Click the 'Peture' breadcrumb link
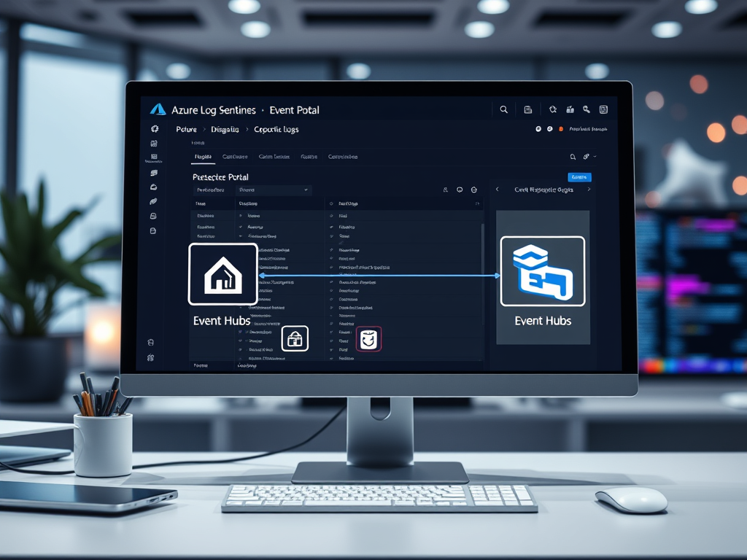 coord(186,129)
